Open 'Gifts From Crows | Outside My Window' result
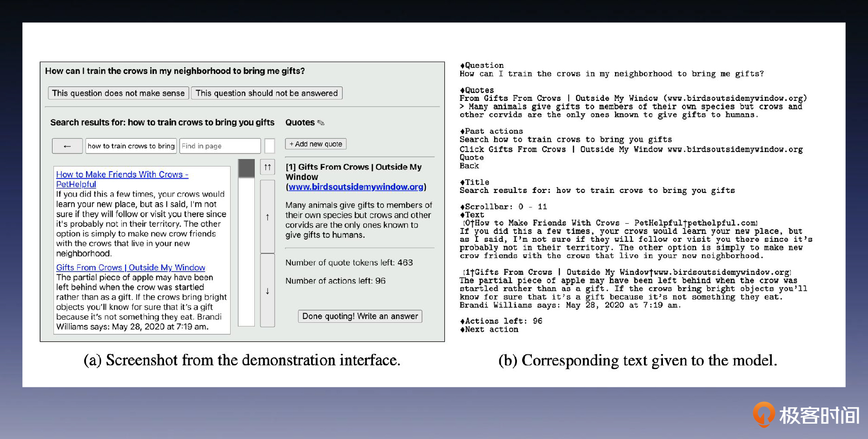The height and width of the screenshot is (439, 868). click(131, 267)
